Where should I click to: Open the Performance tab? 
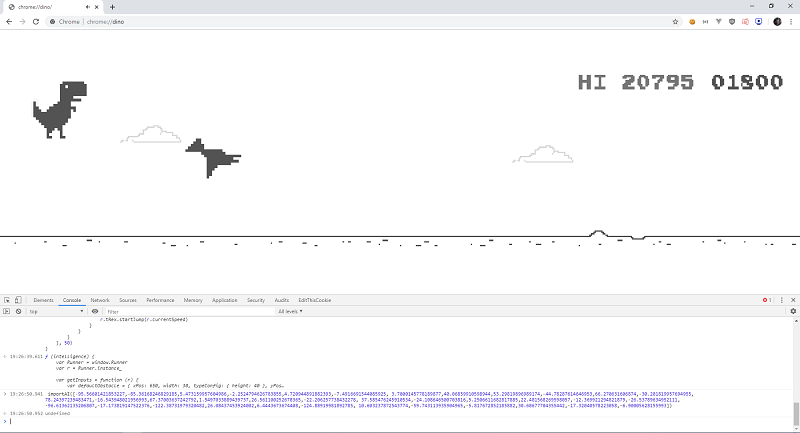160,300
